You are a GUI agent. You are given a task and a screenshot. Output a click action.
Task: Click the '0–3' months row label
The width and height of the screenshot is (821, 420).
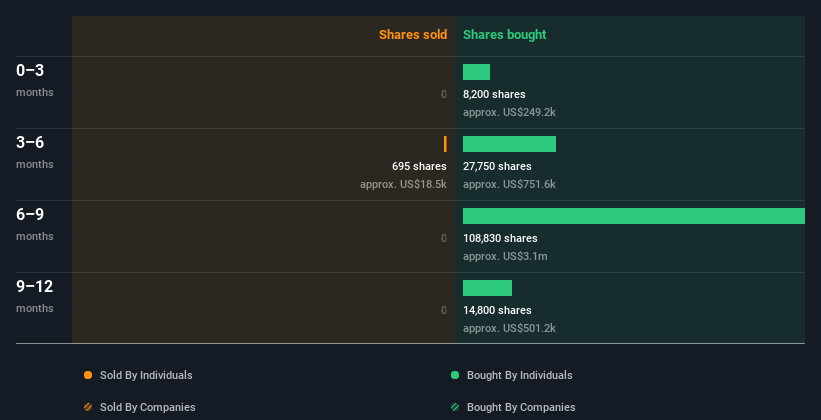point(30,71)
